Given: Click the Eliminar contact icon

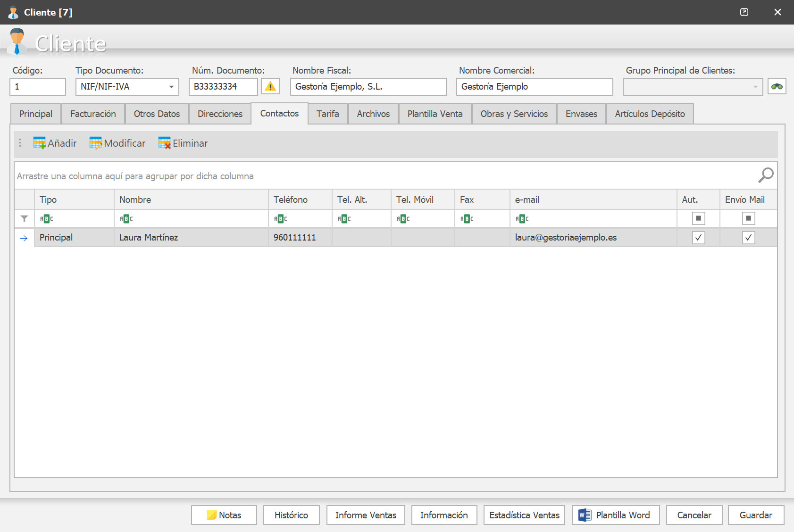Looking at the screenshot, I should point(164,143).
